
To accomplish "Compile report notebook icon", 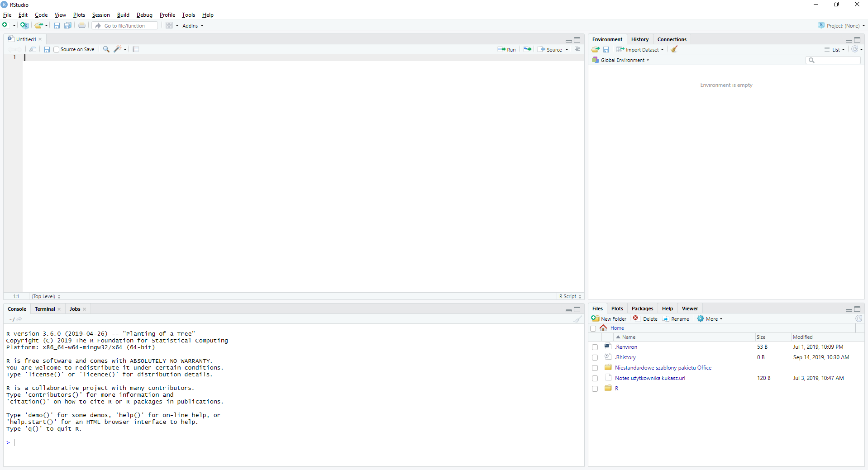I will point(136,49).
